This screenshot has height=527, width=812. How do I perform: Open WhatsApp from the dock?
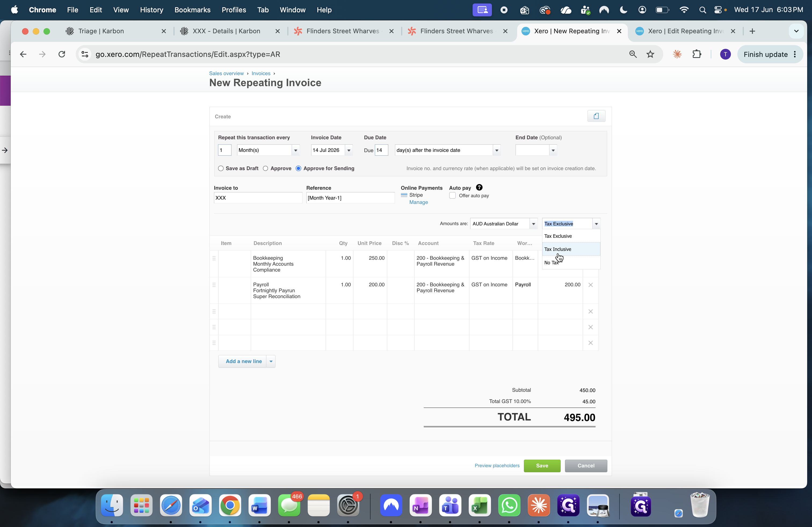pos(509,505)
